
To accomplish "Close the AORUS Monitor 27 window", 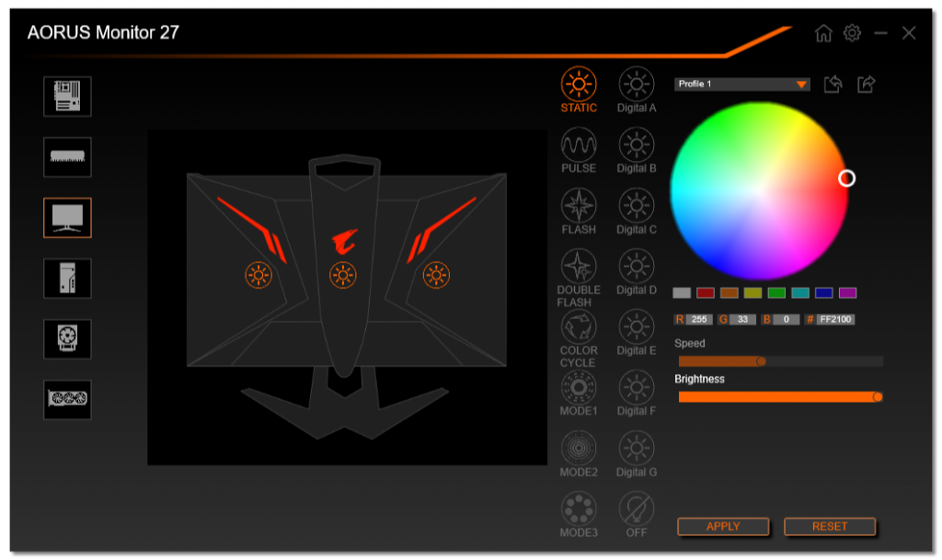I will [x=909, y=33].
